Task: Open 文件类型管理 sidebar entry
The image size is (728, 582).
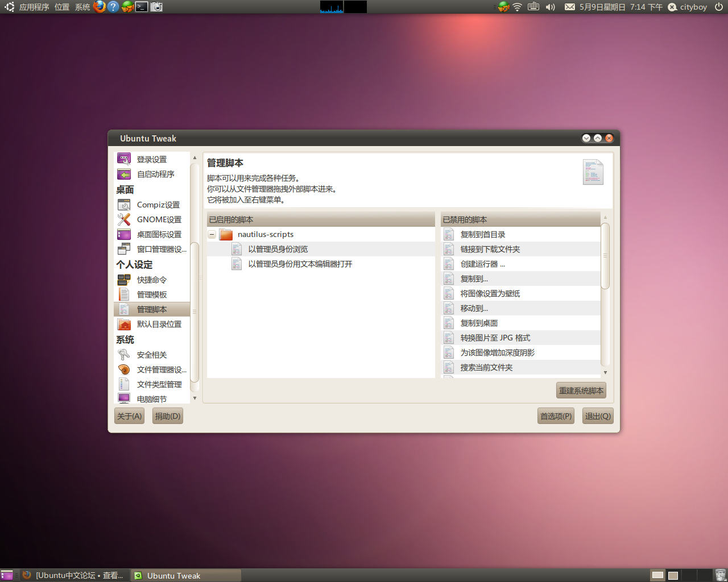Action: (x=152, y=384)
